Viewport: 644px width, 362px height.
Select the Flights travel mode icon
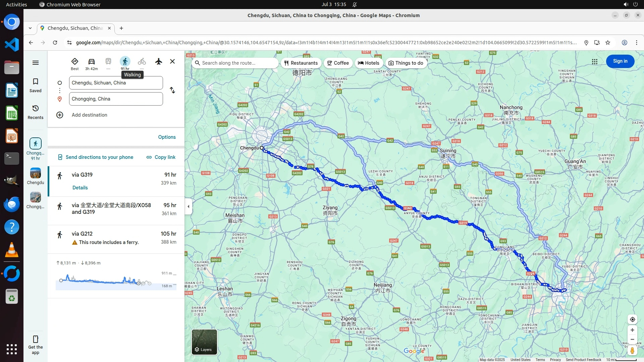(x=159, y=61)
